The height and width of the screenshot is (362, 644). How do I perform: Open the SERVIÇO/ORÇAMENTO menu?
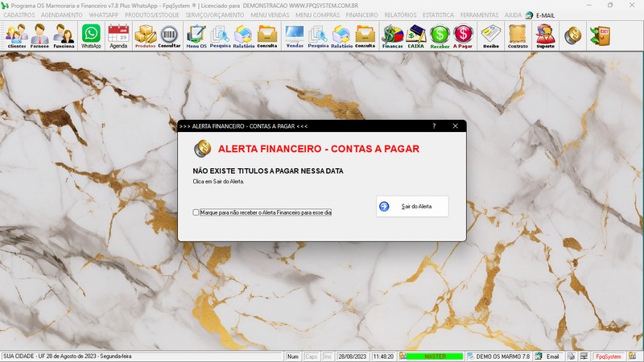(215, 15)
